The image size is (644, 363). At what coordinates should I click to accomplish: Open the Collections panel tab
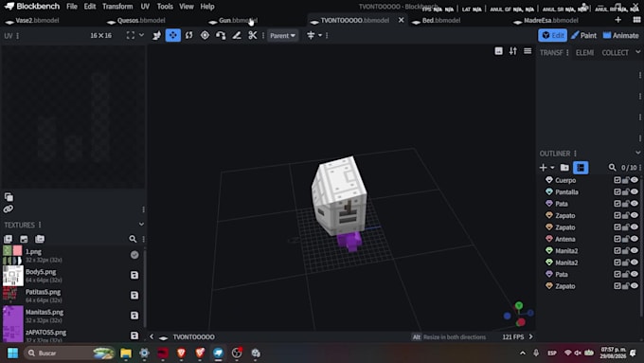[615, 53]
